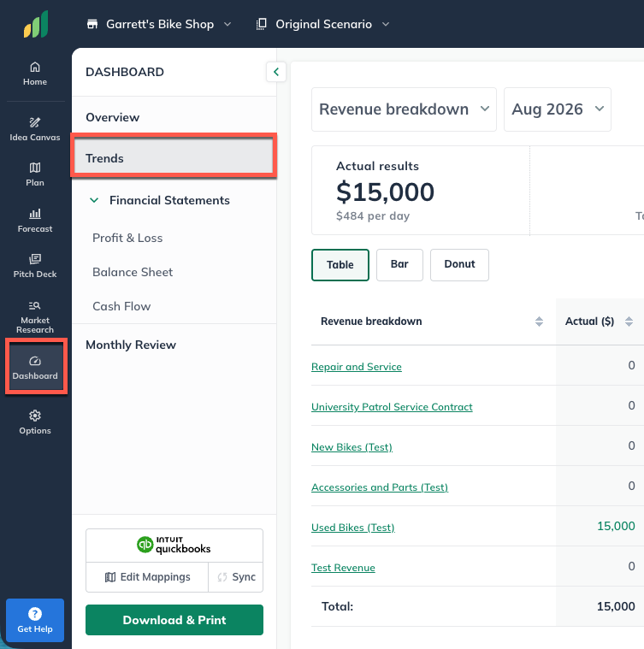Screen dimensions: 644x649
Task: Go to Home in the sidebar
Action: click(x=35, y=74)
